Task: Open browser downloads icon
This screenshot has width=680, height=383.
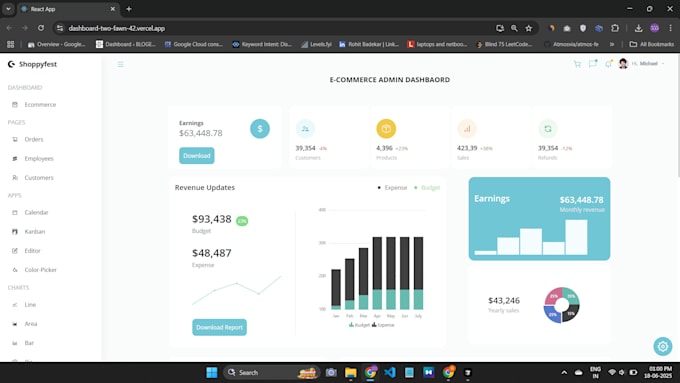Action: 638,28
